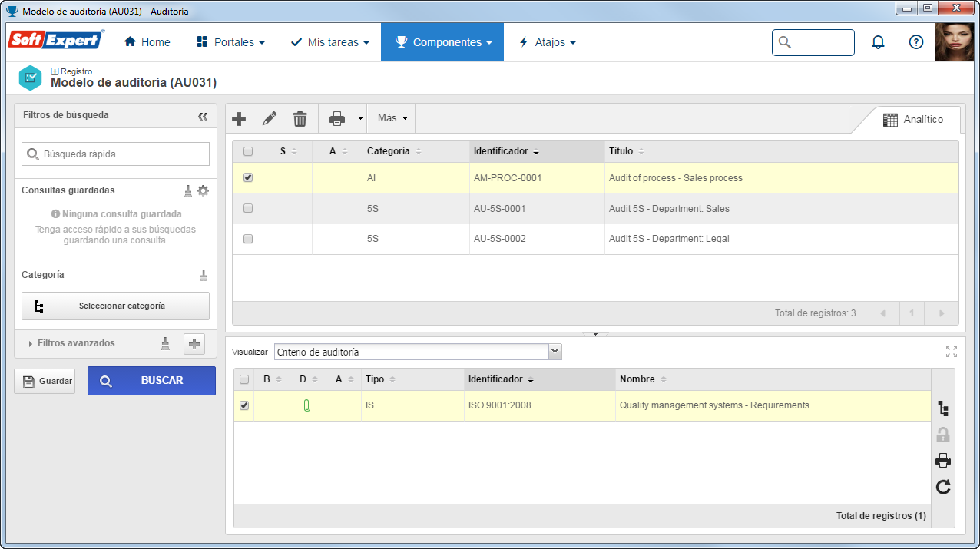This screenshot has height=549, width=980.
Task: Click the splitter handle between grids
Action: tap(595, 334)
